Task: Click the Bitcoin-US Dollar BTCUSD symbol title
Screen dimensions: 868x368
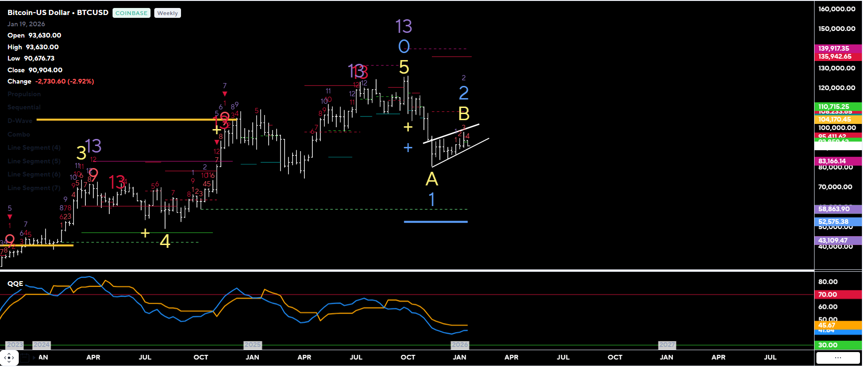Action: coord(58,13)
